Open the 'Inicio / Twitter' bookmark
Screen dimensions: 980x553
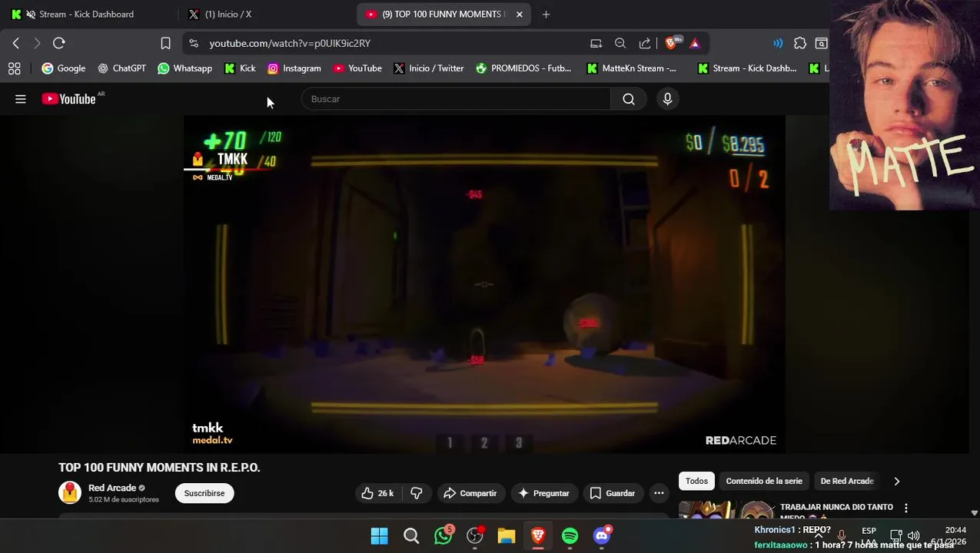click(429, 68)
